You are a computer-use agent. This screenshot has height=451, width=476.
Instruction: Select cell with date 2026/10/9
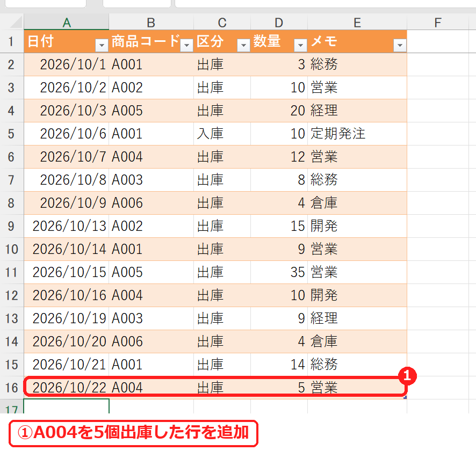coord(66,203)
